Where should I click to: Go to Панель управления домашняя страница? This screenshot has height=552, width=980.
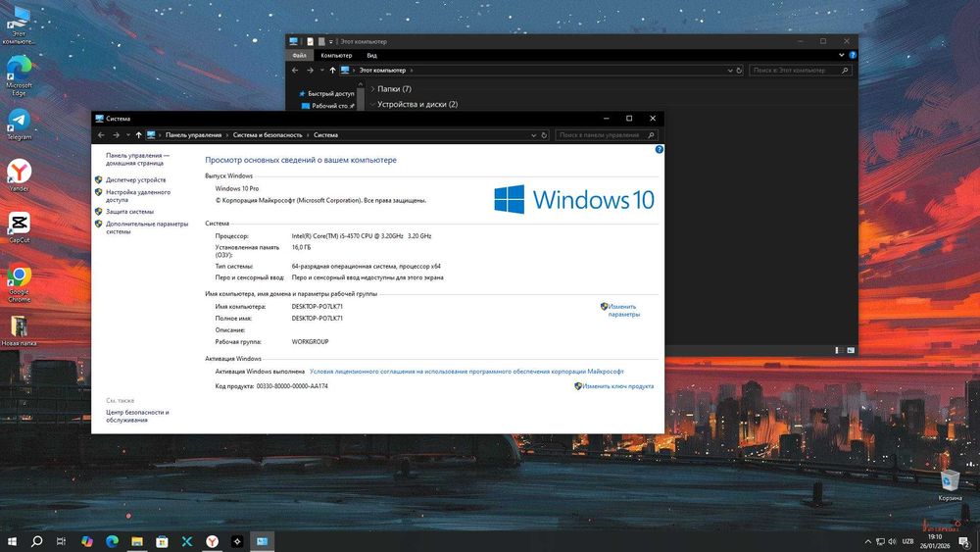click(x=137, y=159)
